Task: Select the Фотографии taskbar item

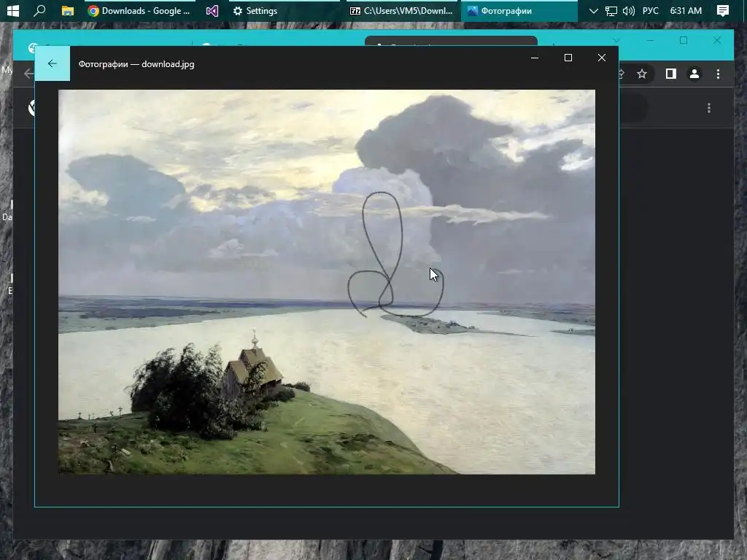Action: (519, 10)
